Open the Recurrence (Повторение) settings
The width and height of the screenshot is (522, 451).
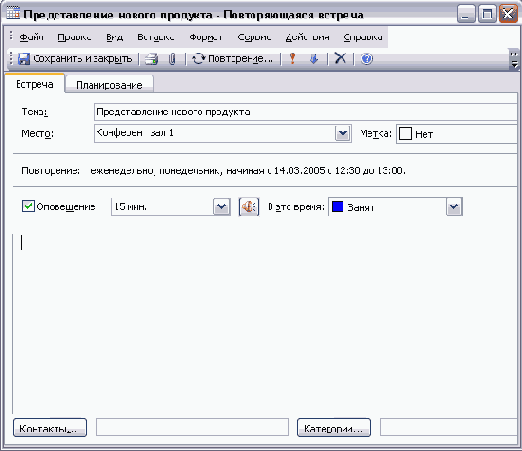click(x=233, y=59)
